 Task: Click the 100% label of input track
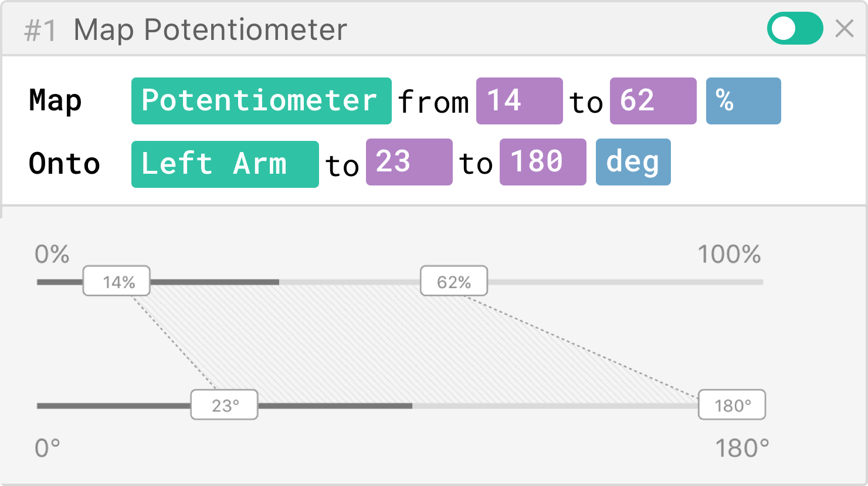pyautogui.click(x=729, y=255)
